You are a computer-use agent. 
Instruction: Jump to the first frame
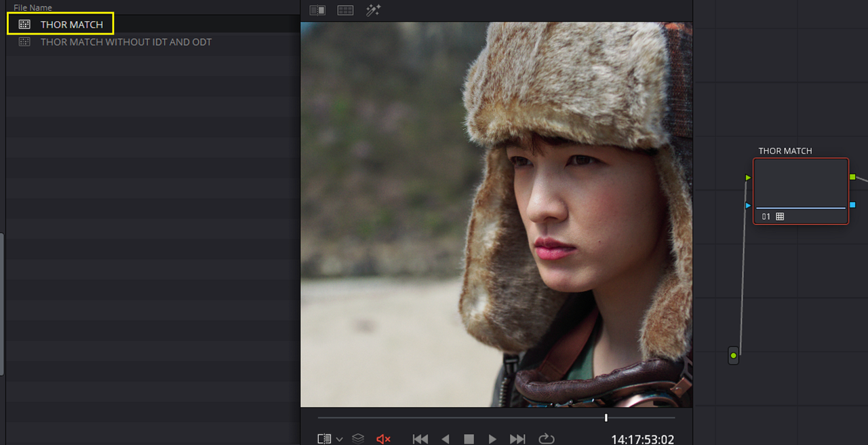[420, 439]
